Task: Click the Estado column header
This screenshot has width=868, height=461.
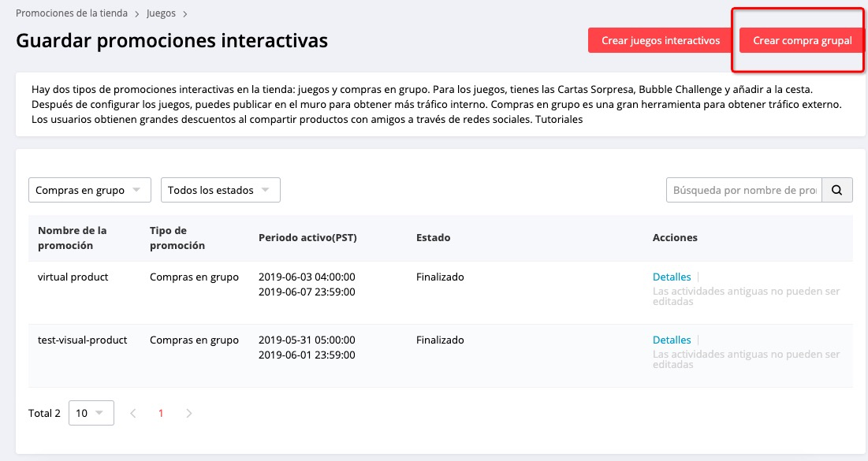Action: (433, 237)
